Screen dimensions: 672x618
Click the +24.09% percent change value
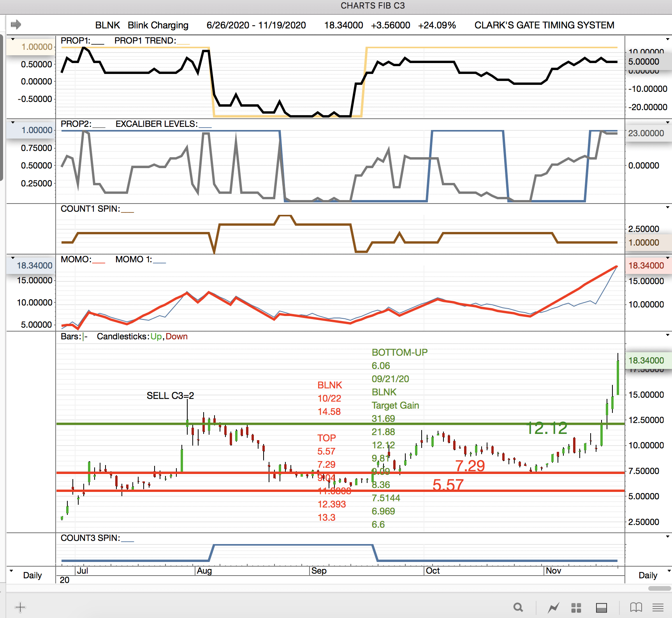coord(437,25)
